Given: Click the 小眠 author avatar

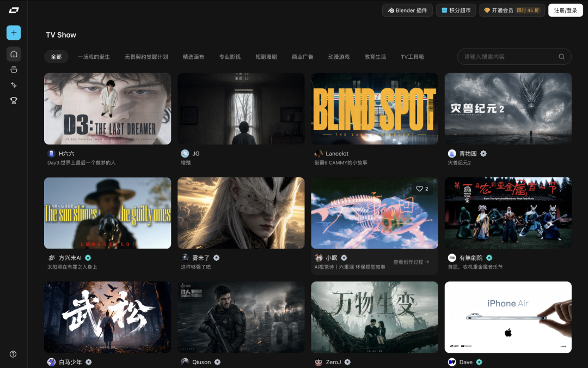Looking at the screenshot, I should 318,257.
